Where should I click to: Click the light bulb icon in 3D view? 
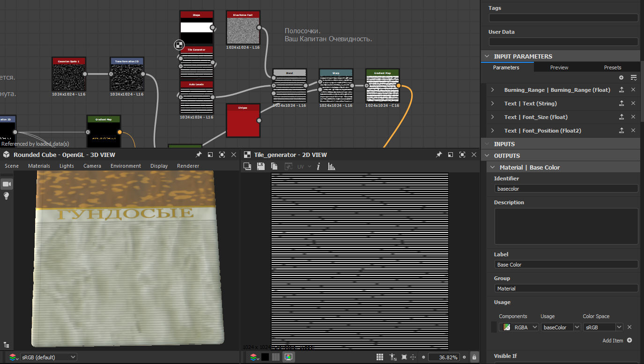(x=7, y=196)
